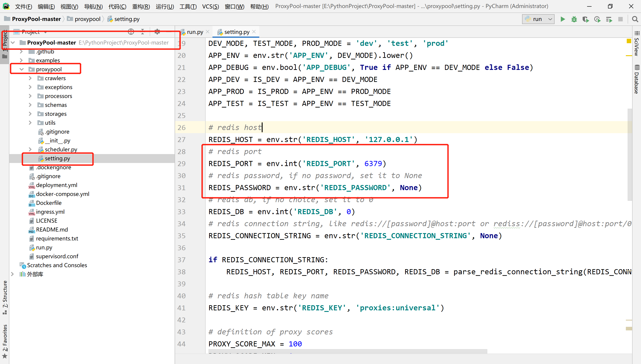Open the SciView tool window
Viewport: 641px width, 364px height.
[637, 44]
